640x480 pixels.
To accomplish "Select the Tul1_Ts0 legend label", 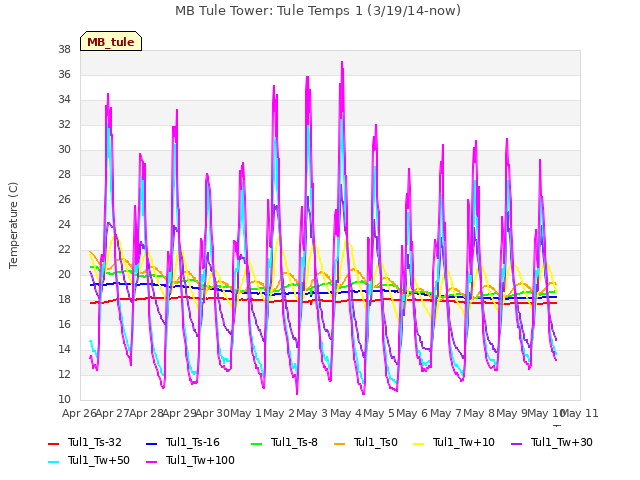I will [x=376, y=442].
